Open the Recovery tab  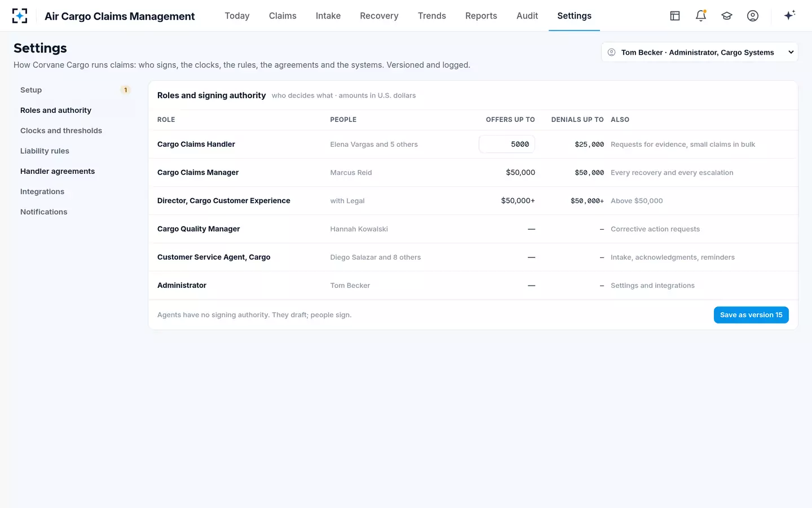(379, 16)
